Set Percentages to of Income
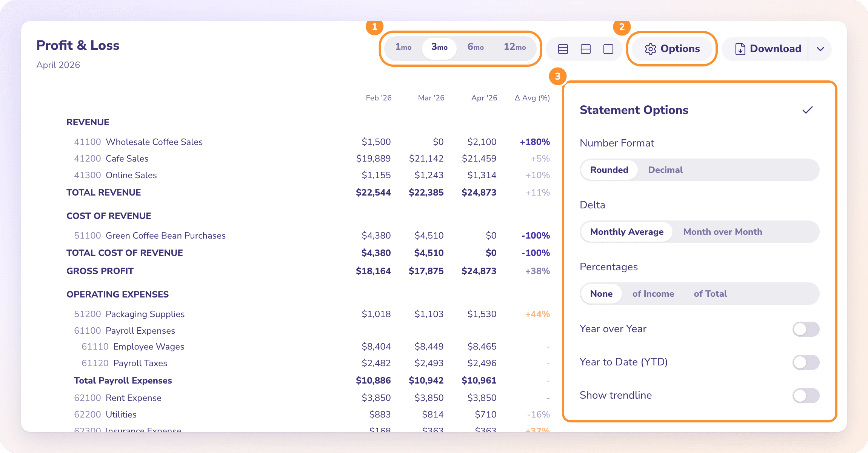This screenshot has height=453, width=868. point(653,294)
